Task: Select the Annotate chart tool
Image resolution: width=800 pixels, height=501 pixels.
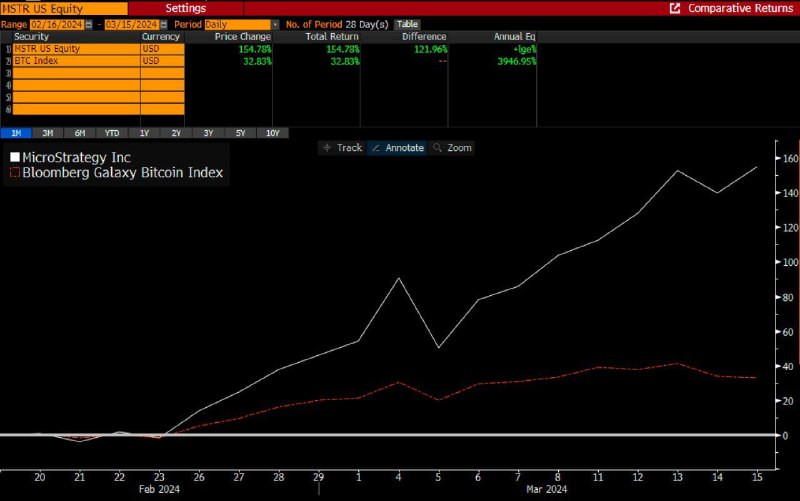Action: pyautogui.click(x=398, y=148)
